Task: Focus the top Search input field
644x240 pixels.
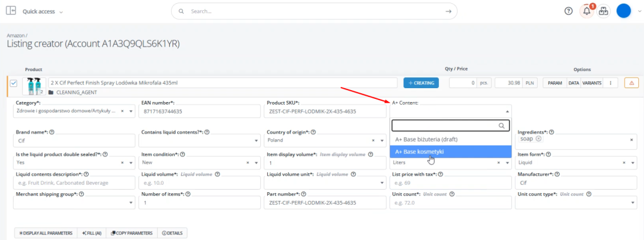Action: tap(314, 11)
